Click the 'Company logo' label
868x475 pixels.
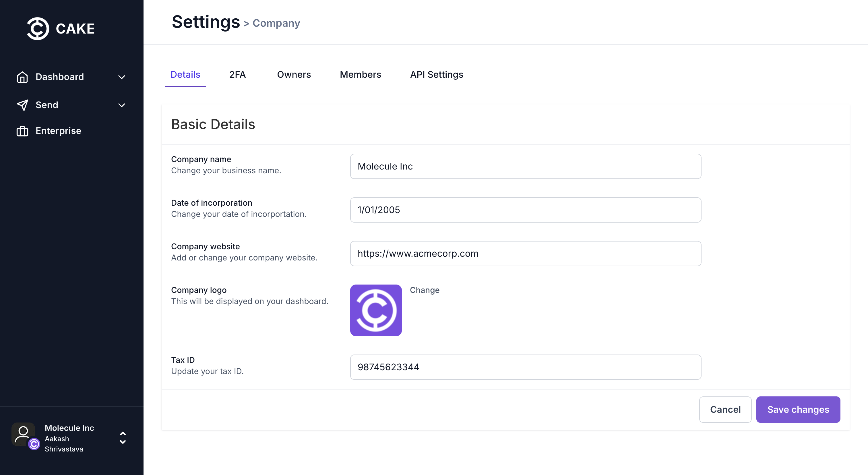tap(199, 290)
